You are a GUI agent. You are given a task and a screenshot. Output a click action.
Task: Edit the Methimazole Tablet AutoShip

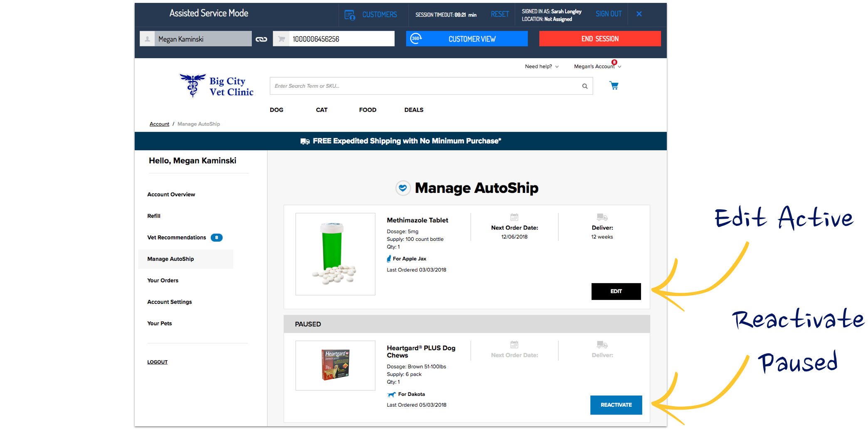click(616, 292)
